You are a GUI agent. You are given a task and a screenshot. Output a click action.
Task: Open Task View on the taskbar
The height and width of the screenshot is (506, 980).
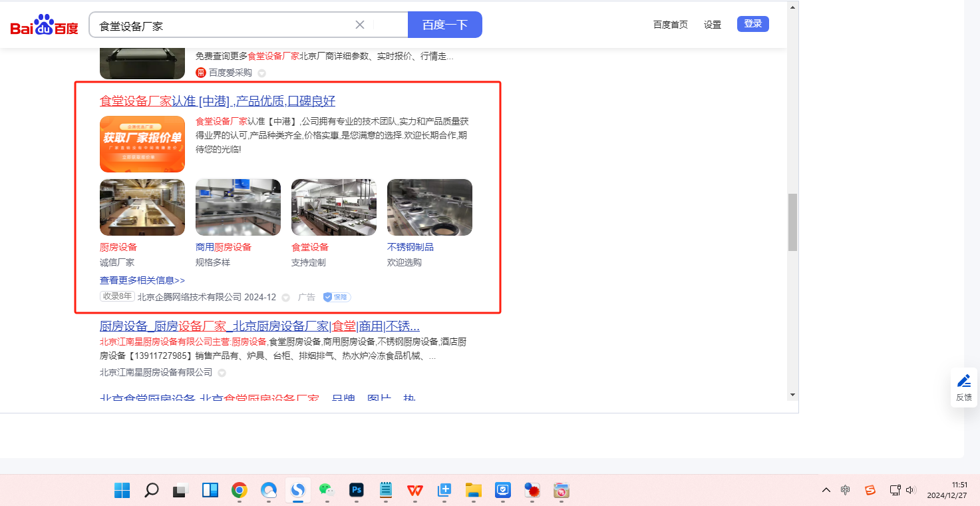click(x=180, y=491)
